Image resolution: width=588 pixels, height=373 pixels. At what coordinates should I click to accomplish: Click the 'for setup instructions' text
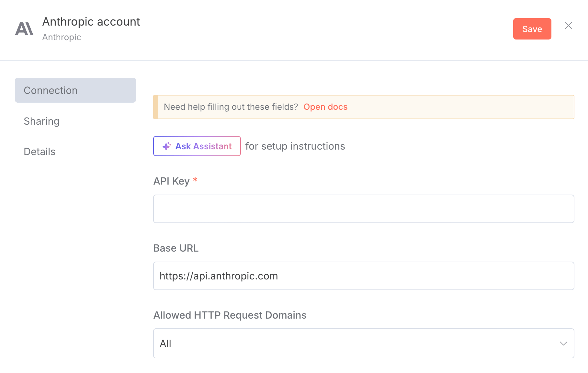pyautogui.click(x=295, y=146)
